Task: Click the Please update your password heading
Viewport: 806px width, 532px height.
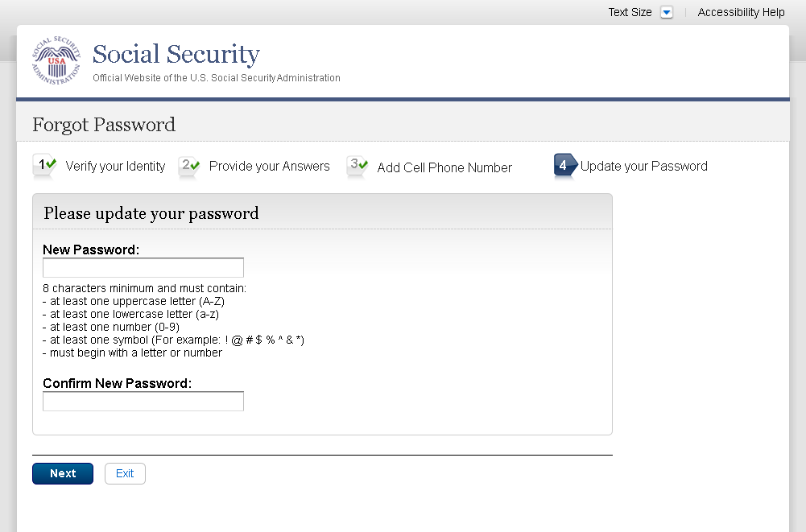Action: pyautogui.click(x=151, y=213)
